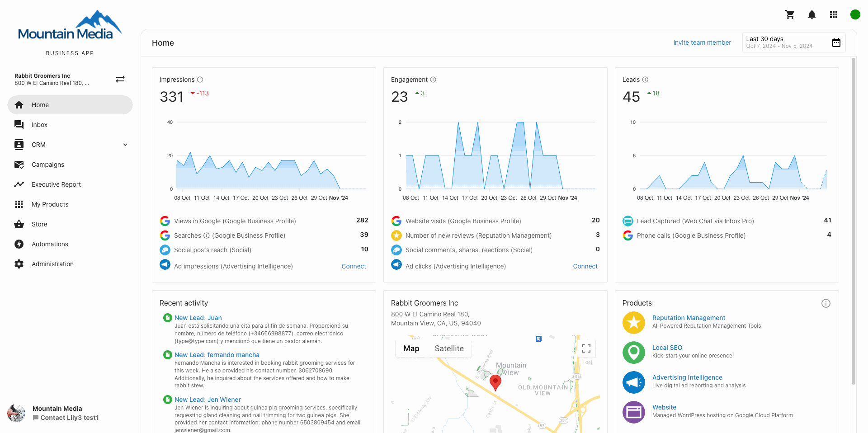868x433 pixels.
Task: Expand the CRM menu chevron
Action: [125, 145]
